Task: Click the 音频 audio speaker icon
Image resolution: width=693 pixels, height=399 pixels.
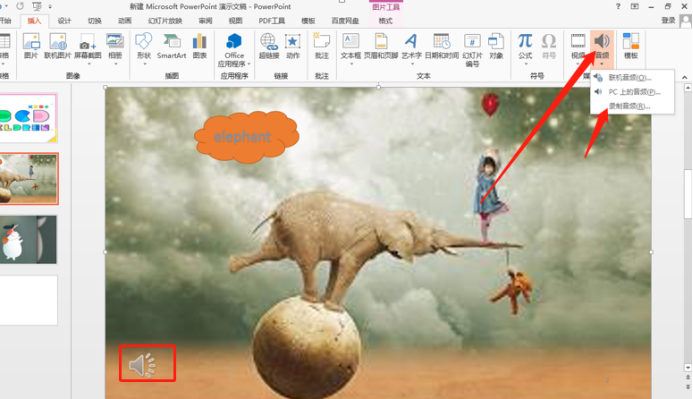Action: click(x=602, y=41)
